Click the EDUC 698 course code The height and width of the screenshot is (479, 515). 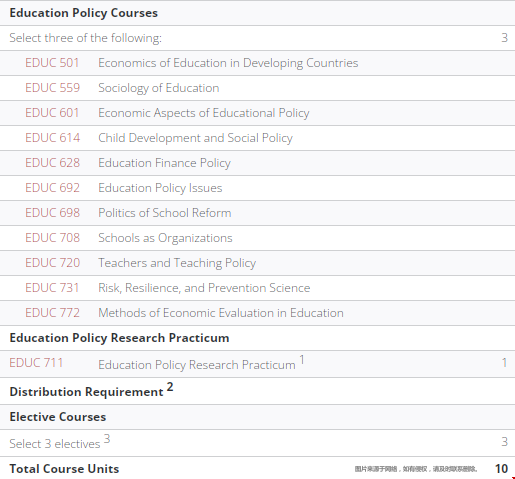52,213
